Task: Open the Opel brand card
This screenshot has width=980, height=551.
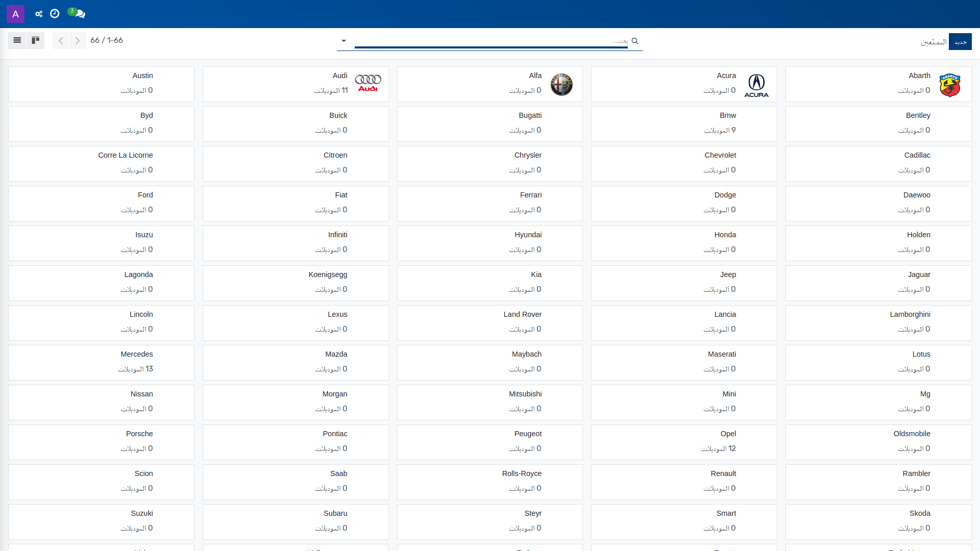Action: 684,442
